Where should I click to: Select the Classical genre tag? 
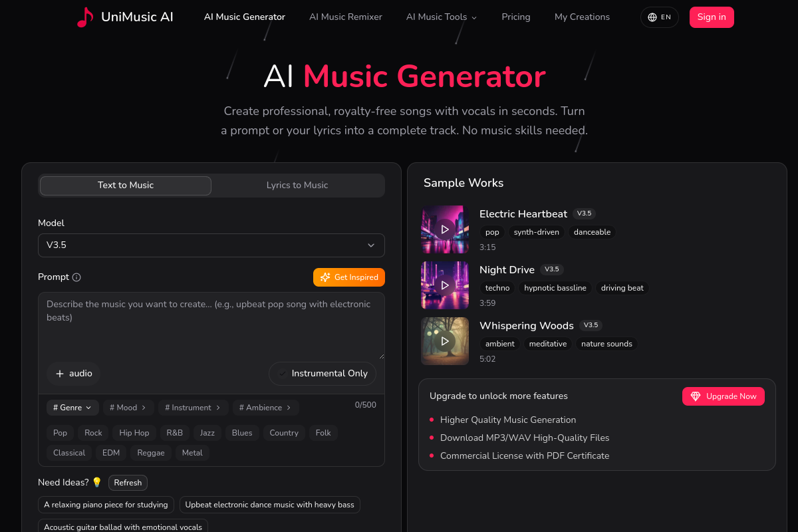pos(69,453)
